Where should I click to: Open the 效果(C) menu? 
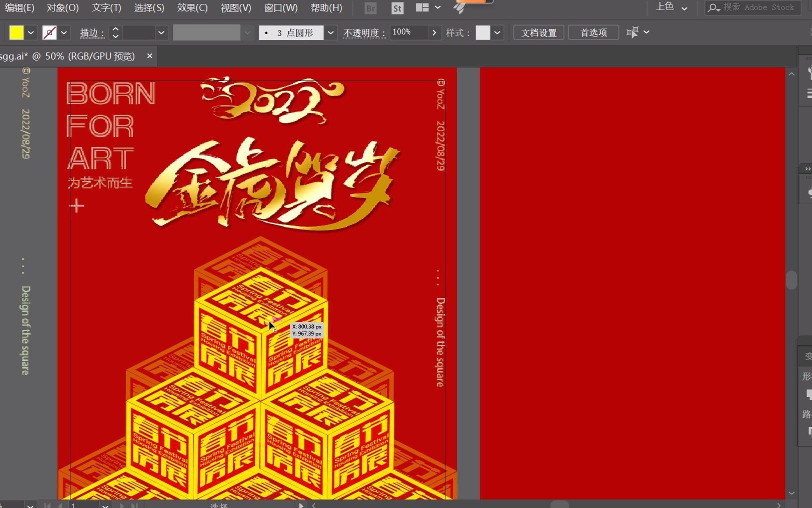point(192,8)
